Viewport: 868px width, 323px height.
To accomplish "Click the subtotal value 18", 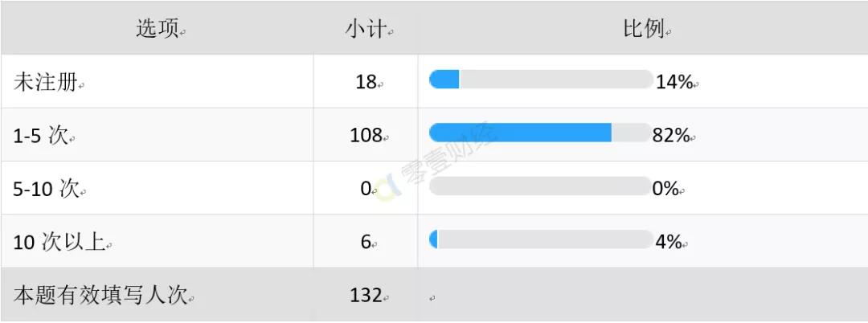I will point(366,83).
